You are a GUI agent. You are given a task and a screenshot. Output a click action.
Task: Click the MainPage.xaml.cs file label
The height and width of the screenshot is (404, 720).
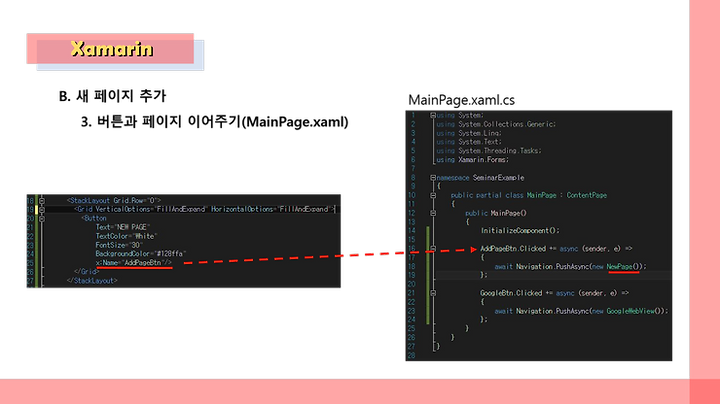tap(461, 100)
